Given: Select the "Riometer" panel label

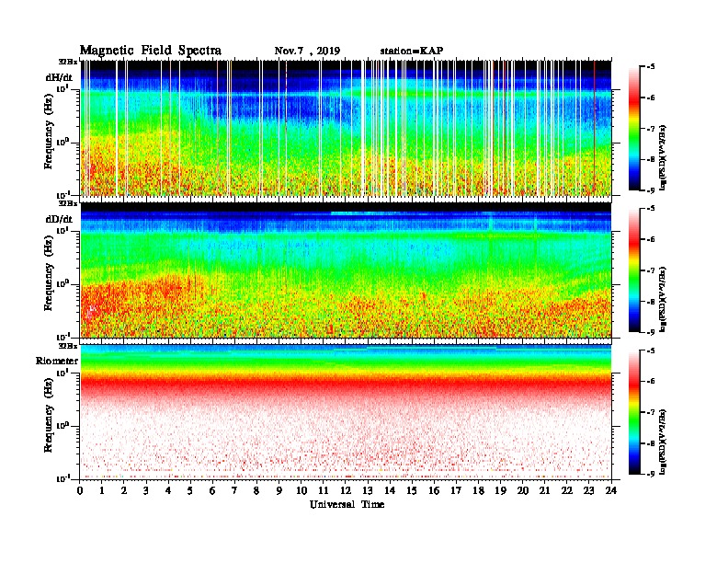Looking at the screenshot, I should [x=57, y=361].
